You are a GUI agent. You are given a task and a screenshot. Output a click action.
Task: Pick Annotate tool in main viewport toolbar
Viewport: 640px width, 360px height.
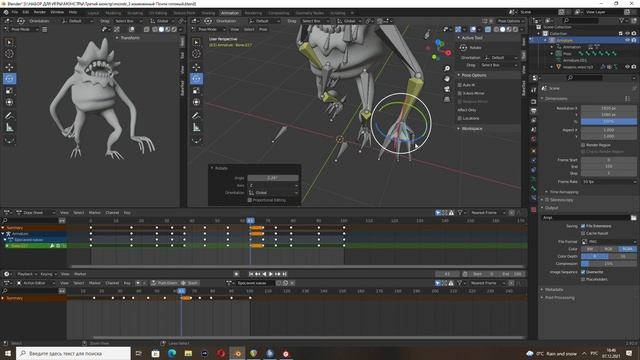coord(196,116)
